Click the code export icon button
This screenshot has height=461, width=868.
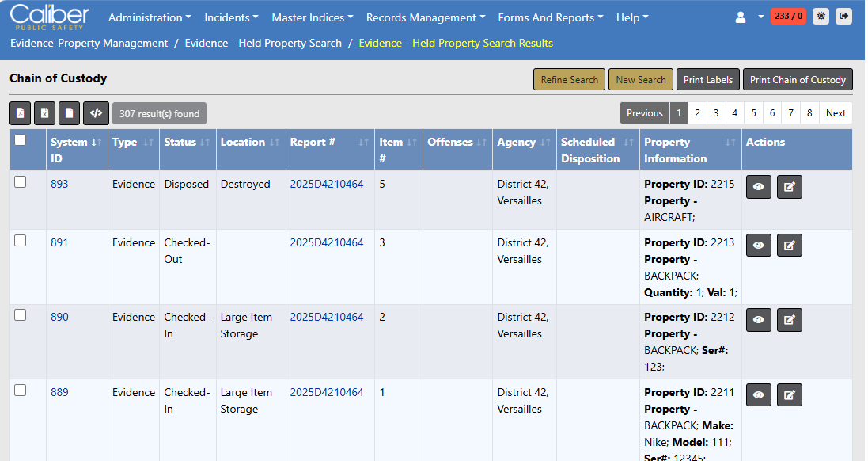96,113
